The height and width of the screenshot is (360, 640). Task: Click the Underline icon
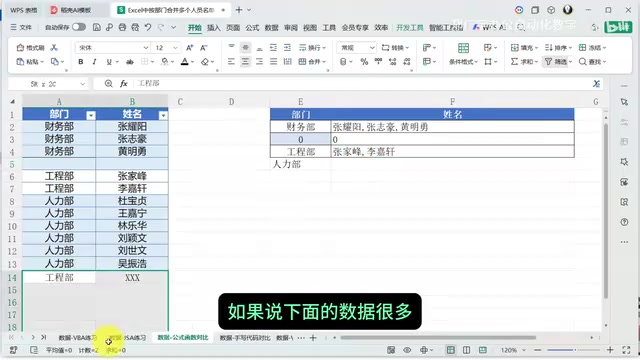point(109,62)
